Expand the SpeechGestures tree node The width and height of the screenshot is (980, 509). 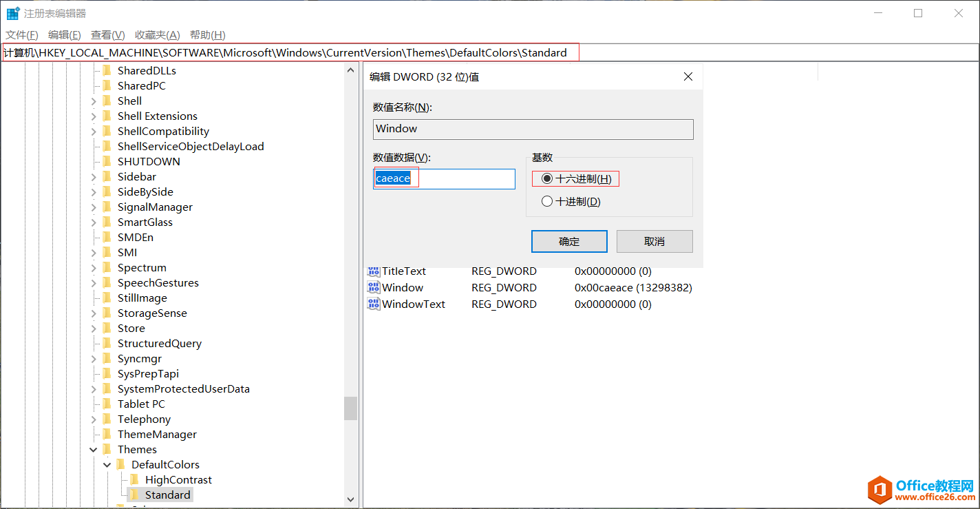[94, 282]
